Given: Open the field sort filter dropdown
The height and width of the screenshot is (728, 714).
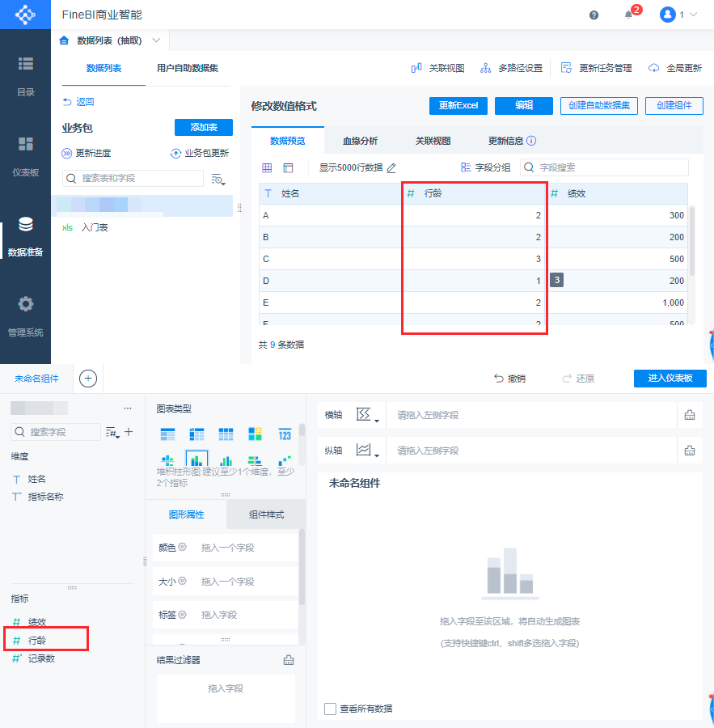Looking at the screenshot, I should [x=112, y=433].
